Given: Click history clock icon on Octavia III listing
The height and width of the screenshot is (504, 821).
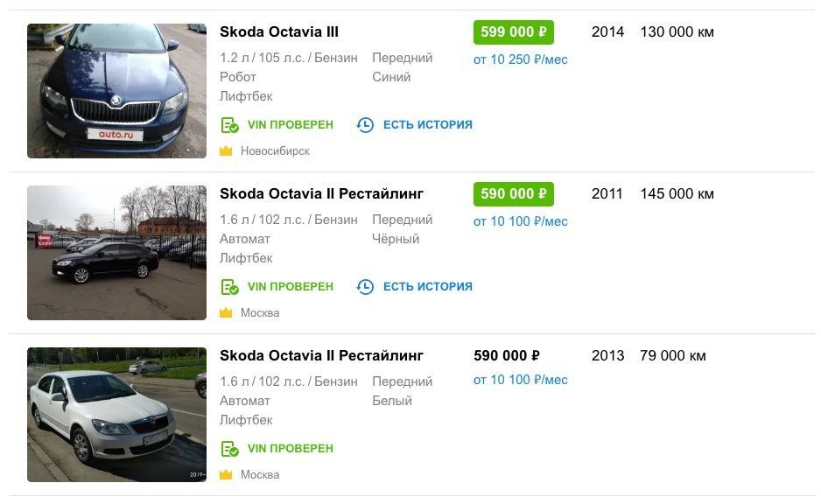Looking at the screenshot, I should point(365,125).
